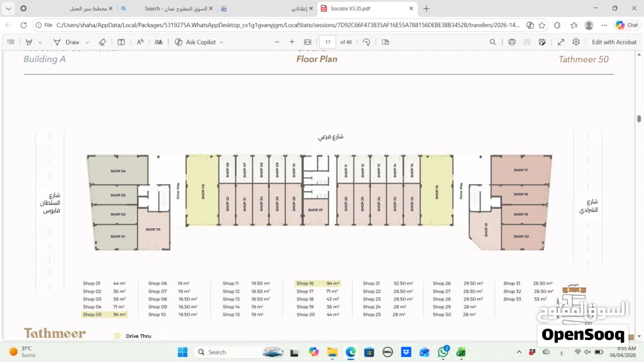Close the Socotra V3.35.pdf tab

(411, 8)
